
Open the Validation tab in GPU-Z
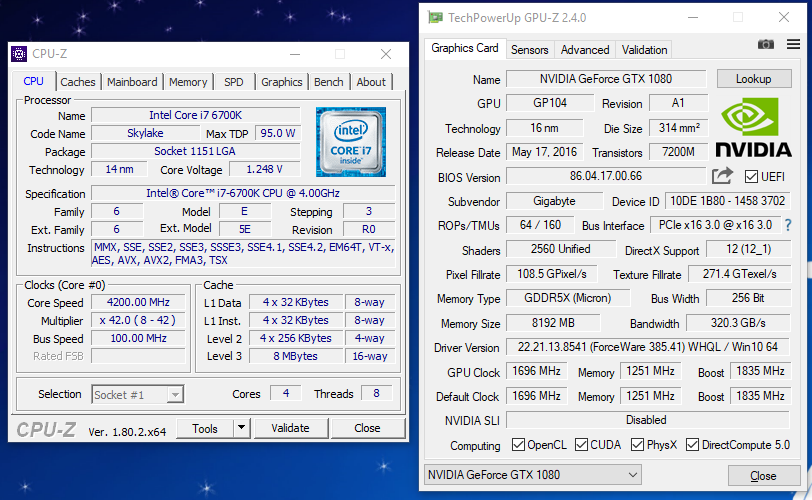tap(644, 50)
